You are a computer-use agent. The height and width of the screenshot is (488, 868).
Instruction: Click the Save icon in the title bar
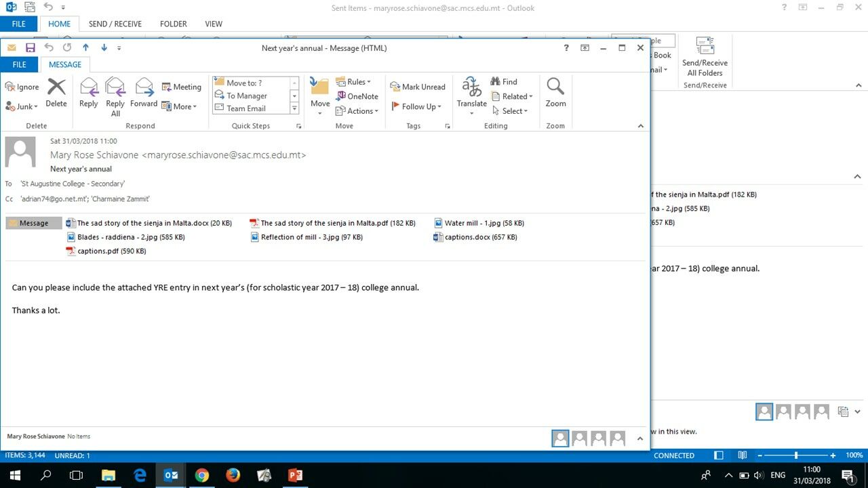coord(30,47)
